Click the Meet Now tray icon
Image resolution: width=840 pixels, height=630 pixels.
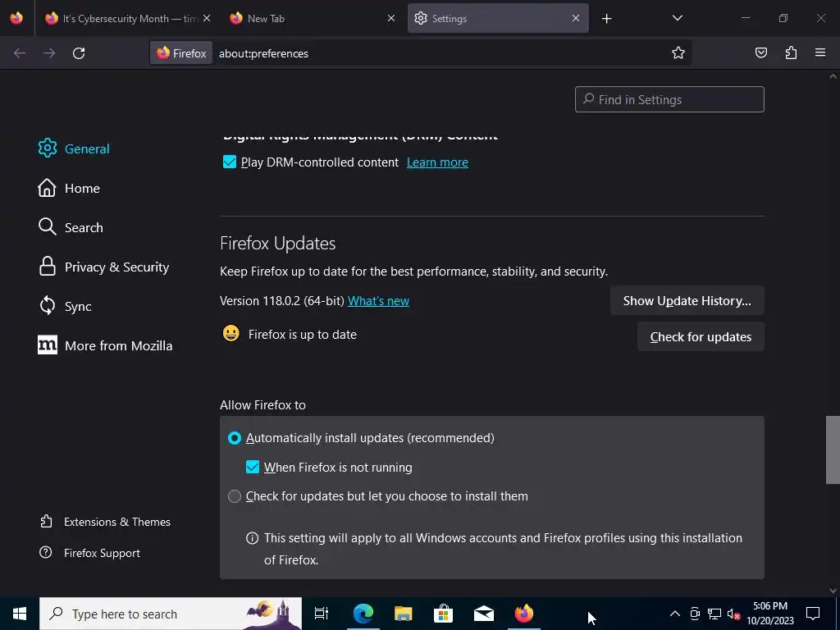click(x=694, y=614)
